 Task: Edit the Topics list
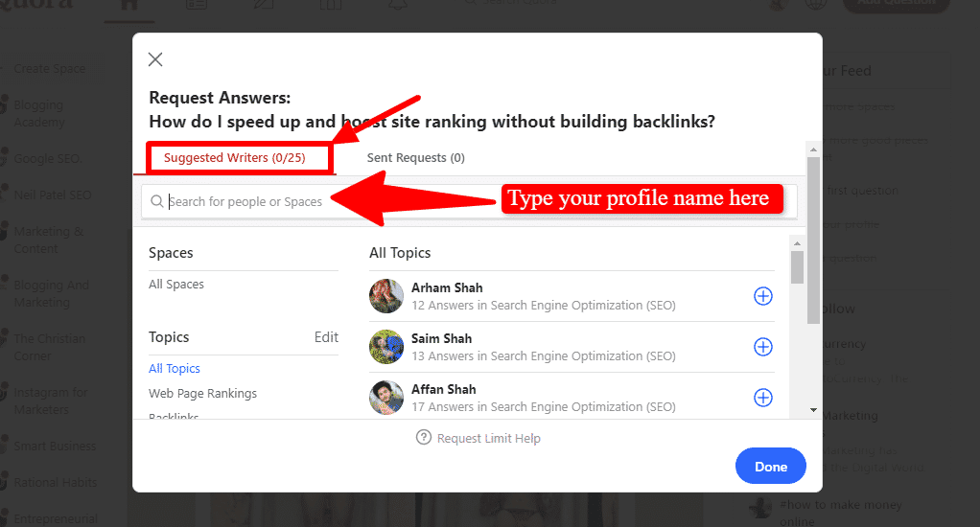[326, 337]
